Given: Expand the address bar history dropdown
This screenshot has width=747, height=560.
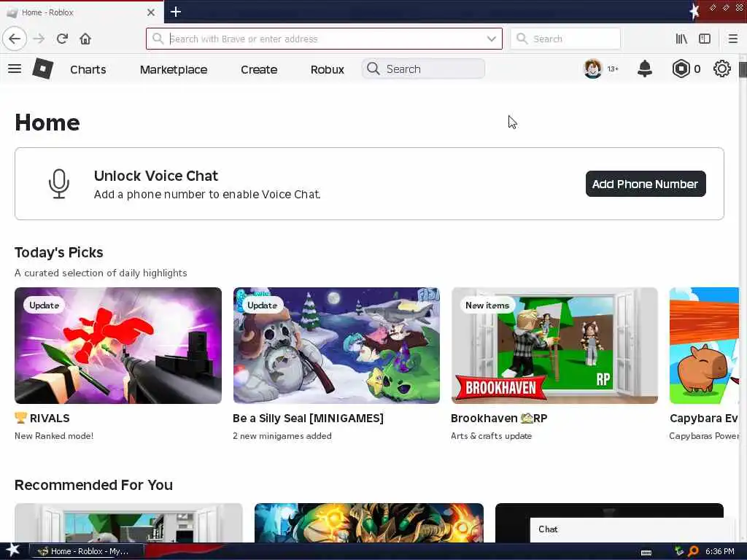Looking at the screenshot, I should (491, 39).
